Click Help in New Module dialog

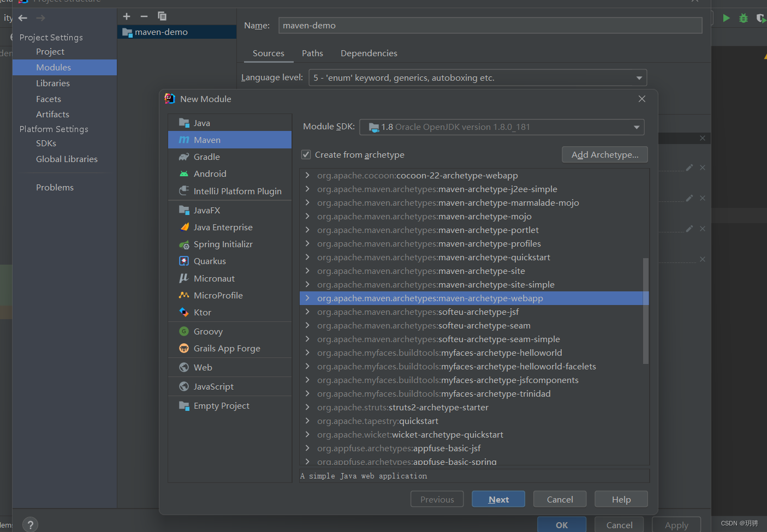[x=621, y=499]
